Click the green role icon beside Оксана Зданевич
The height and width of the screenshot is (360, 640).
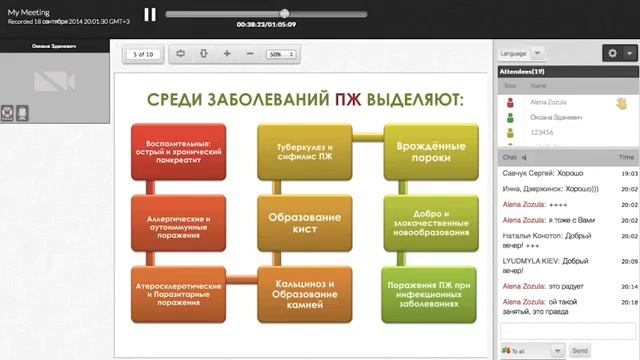pyautogui.click(x=510, y=118)
